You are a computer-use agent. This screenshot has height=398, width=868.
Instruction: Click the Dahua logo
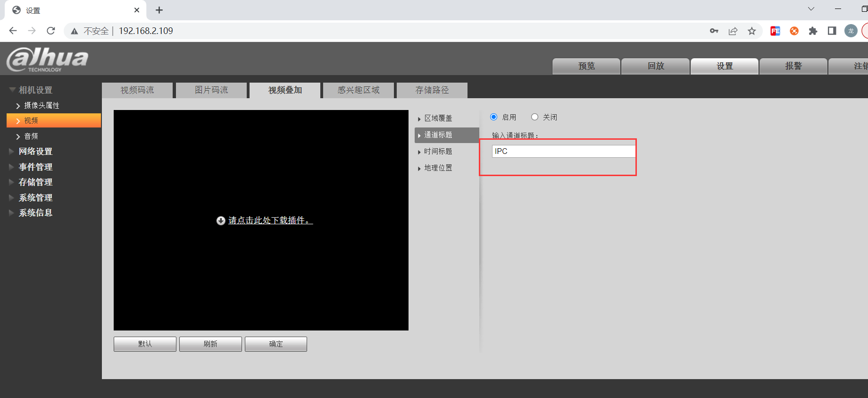pos(47,59)
